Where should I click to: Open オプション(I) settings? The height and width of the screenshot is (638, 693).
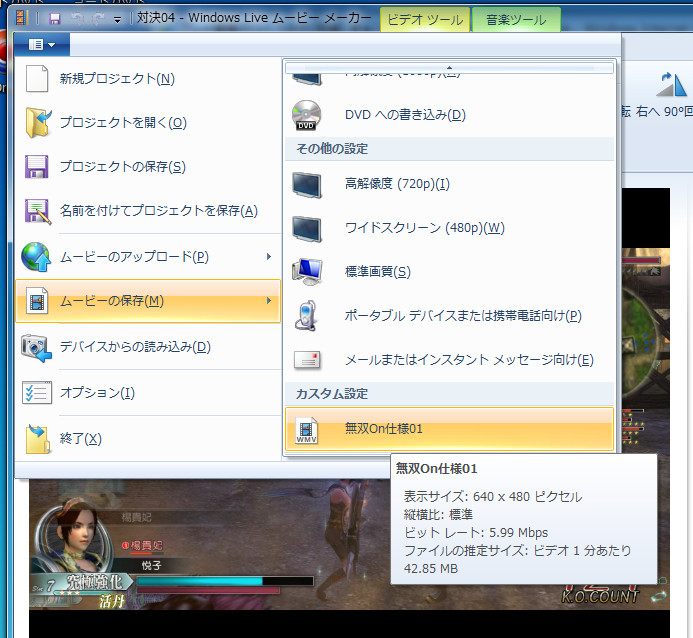point(148,392)
